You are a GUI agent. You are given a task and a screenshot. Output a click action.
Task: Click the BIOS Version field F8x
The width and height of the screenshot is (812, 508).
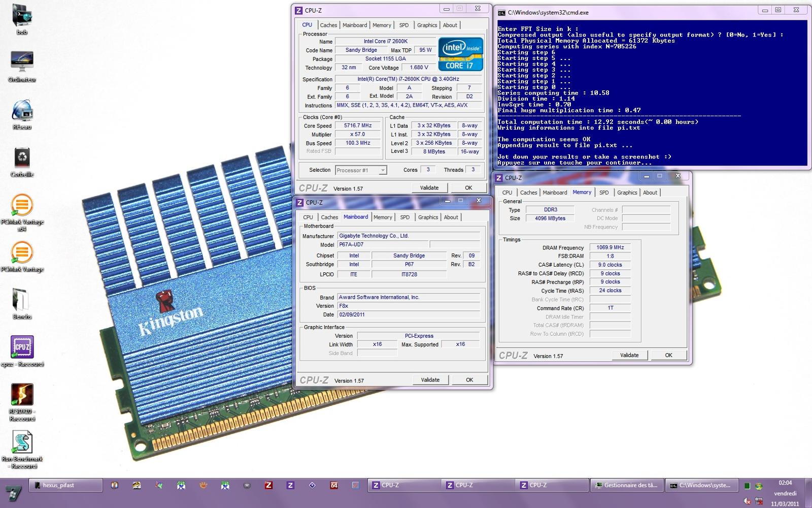(409, 306)
